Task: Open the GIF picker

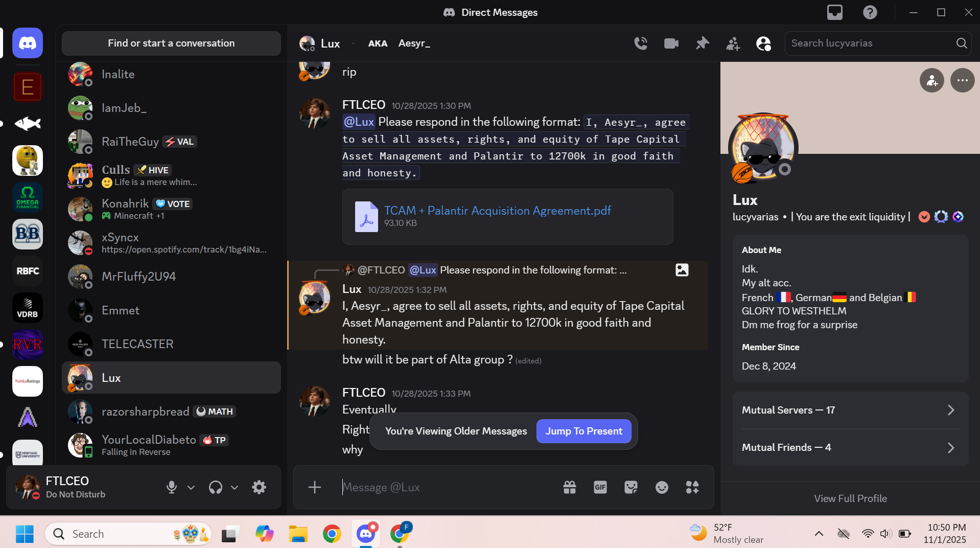Action: pyautogui.click(x=600, y=487)
